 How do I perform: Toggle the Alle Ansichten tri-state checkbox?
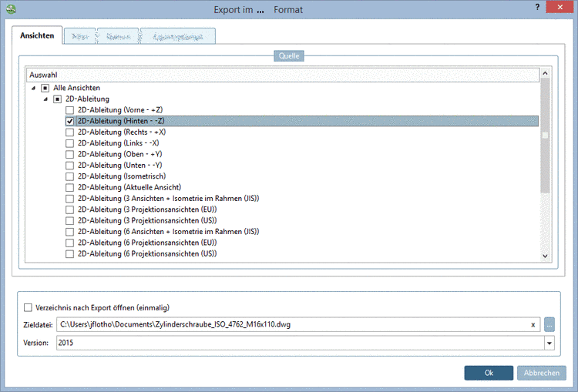tap(45, 88)
